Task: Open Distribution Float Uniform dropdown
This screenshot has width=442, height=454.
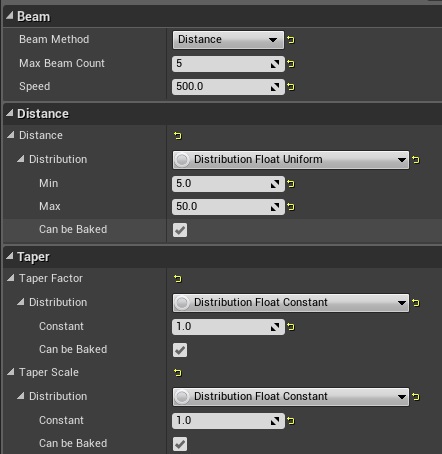Action: (x=291, y=160)
